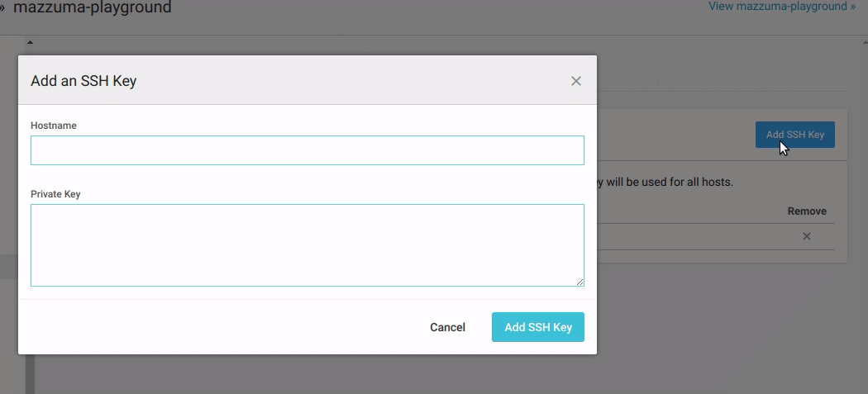Click the breadcrumb chevron before mazzuma-playground
This screenshot has height=394, width=868.
(2, 7)
